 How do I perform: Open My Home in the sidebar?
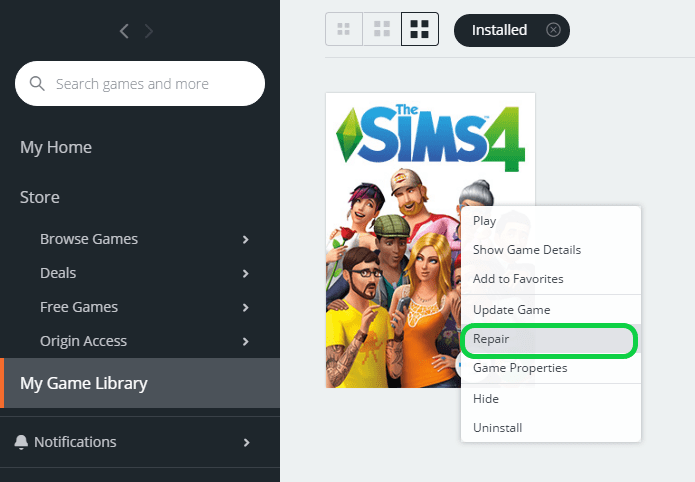click(x=56, y=147)
